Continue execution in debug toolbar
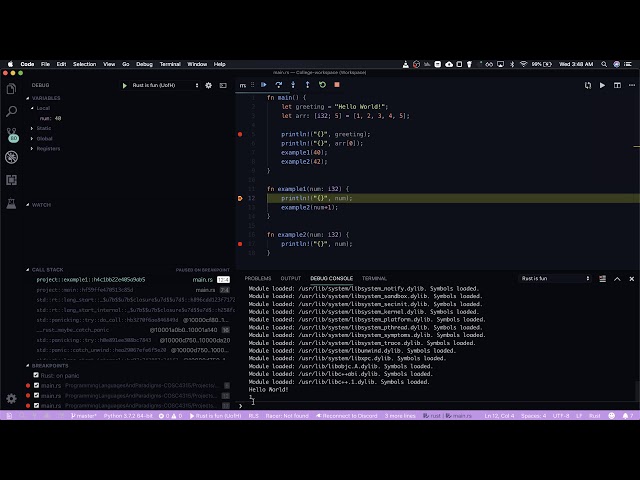Screen dimensions: 640x480 coord(264,85)
